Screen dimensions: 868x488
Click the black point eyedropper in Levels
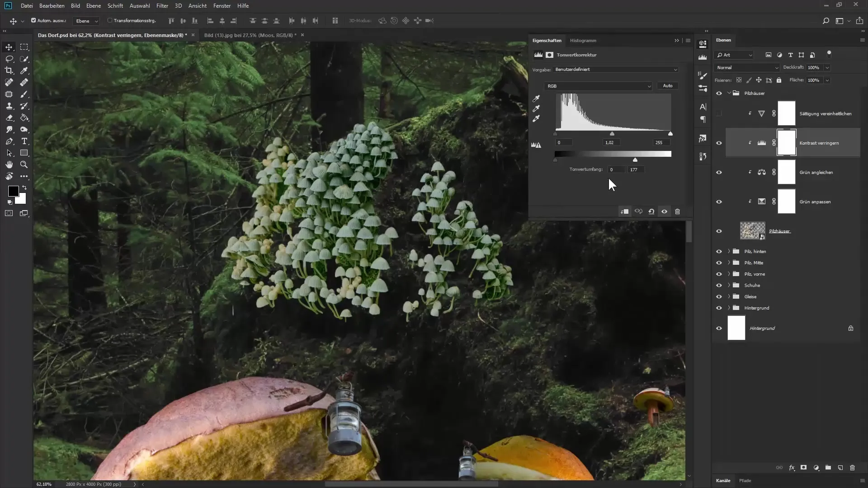point(536,99)
